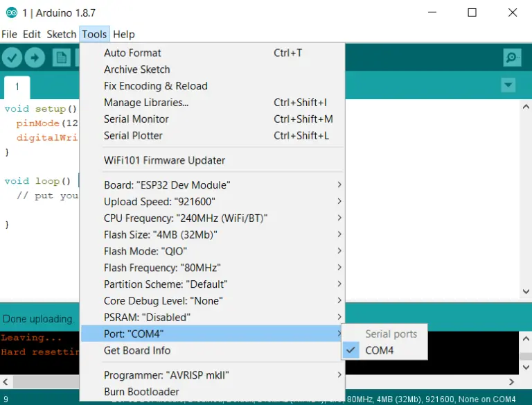Click editor scrollbar up arrow
This screenshot has height=405, width=532.
[x=526, y=107]
